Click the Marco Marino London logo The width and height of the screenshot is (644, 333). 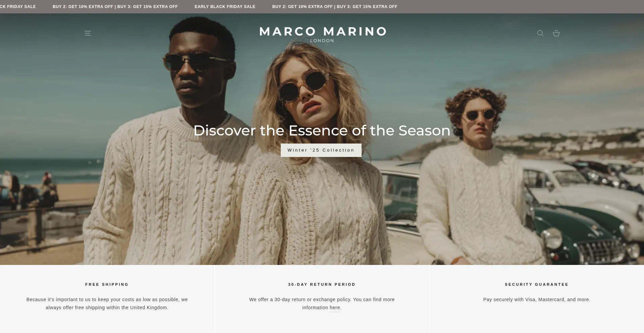click(323, 35)
